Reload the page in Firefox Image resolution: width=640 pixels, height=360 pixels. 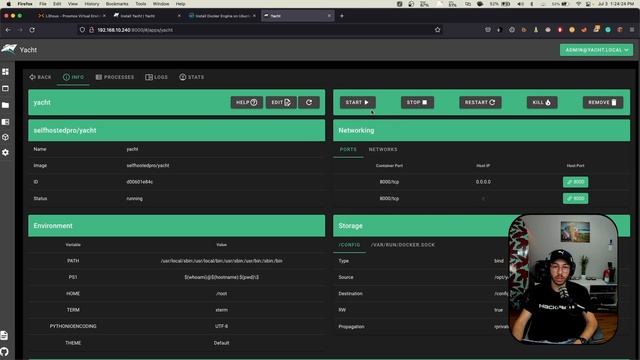[x=32, y=30]
